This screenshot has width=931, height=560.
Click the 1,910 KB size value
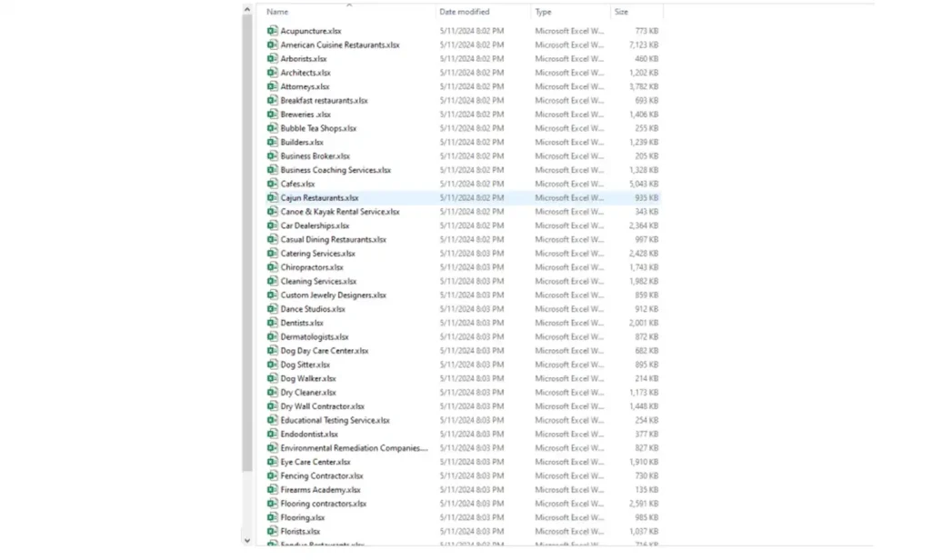[644, 462]
